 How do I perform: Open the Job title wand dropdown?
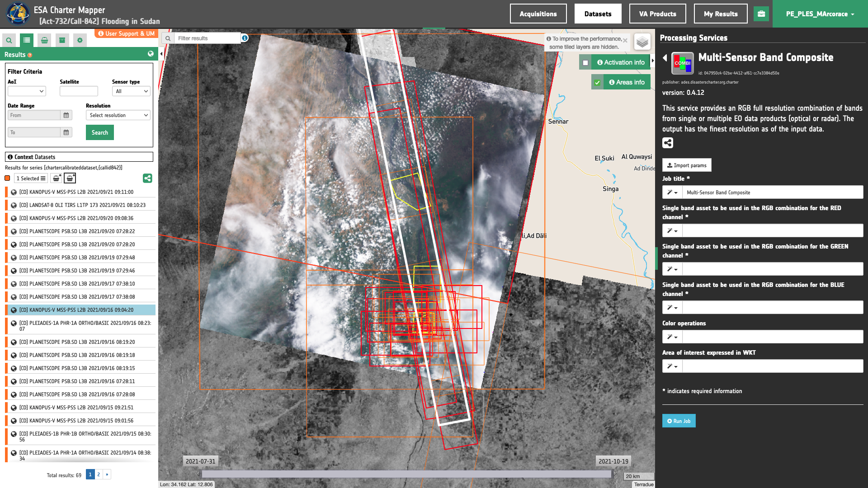click(672, 192)
